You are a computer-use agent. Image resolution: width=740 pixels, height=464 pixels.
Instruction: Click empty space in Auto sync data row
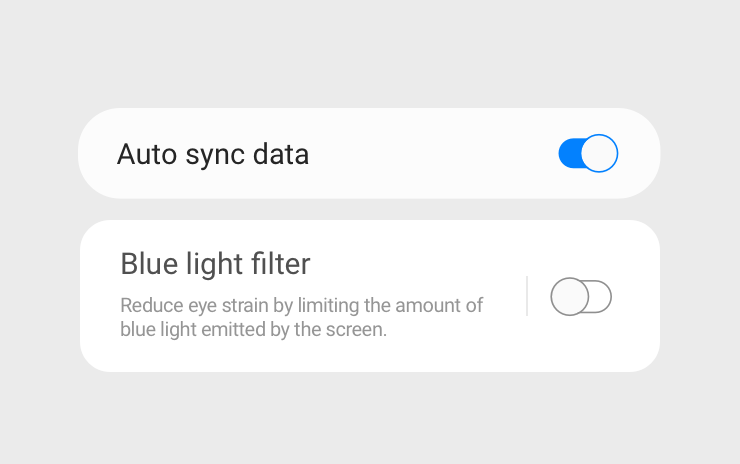click(430, 154)
